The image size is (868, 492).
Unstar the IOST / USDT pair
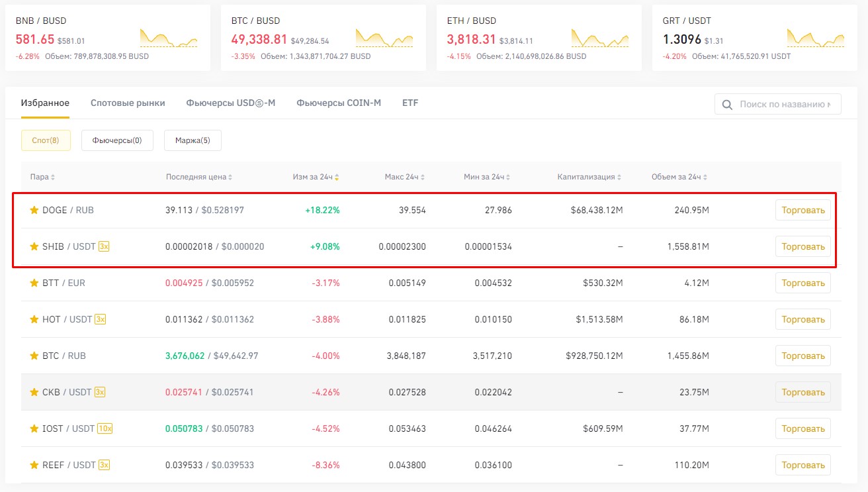click(x=34, y=428)
